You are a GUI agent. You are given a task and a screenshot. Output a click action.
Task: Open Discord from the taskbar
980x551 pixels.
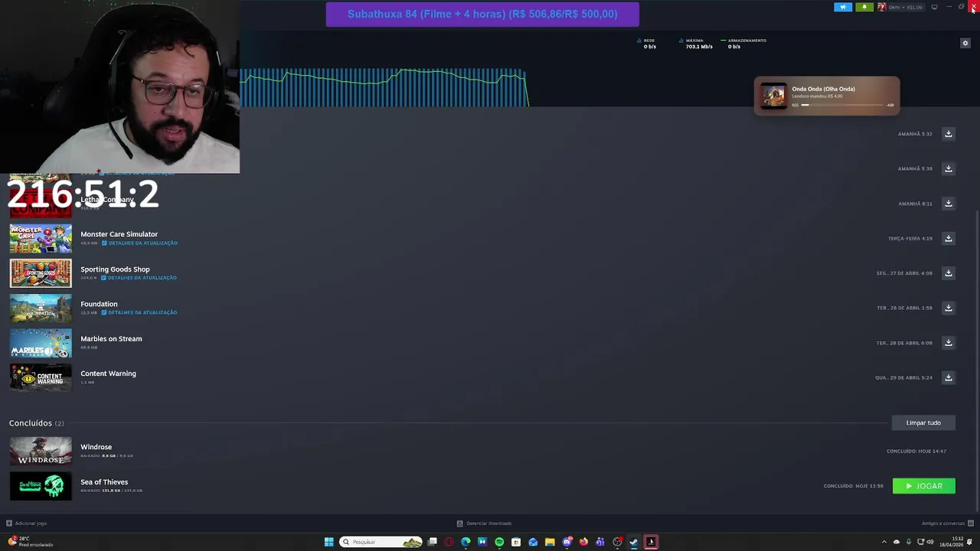coord(567,542)
